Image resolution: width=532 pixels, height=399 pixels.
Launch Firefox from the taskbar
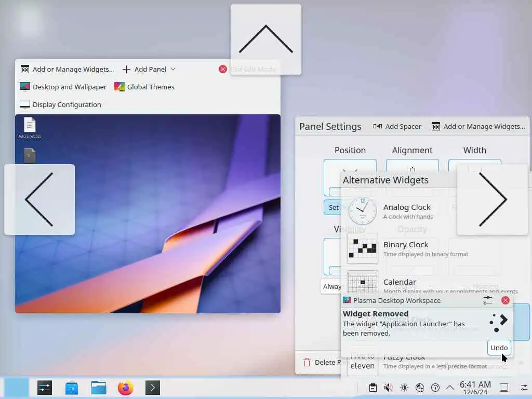(126, 388)
